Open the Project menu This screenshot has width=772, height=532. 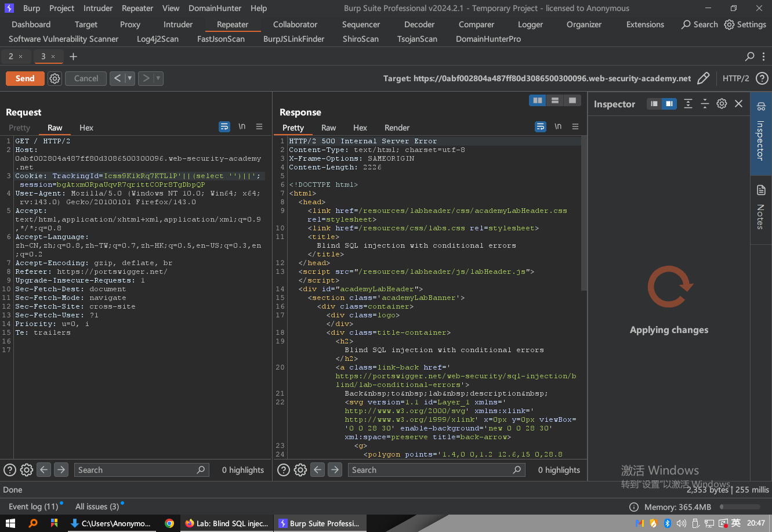(x=61, y=8)
